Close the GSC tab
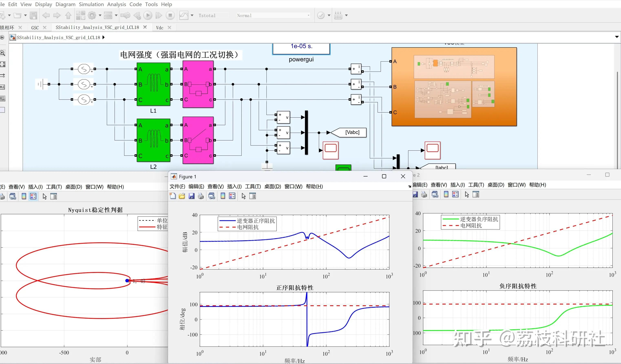 [45, 28]
